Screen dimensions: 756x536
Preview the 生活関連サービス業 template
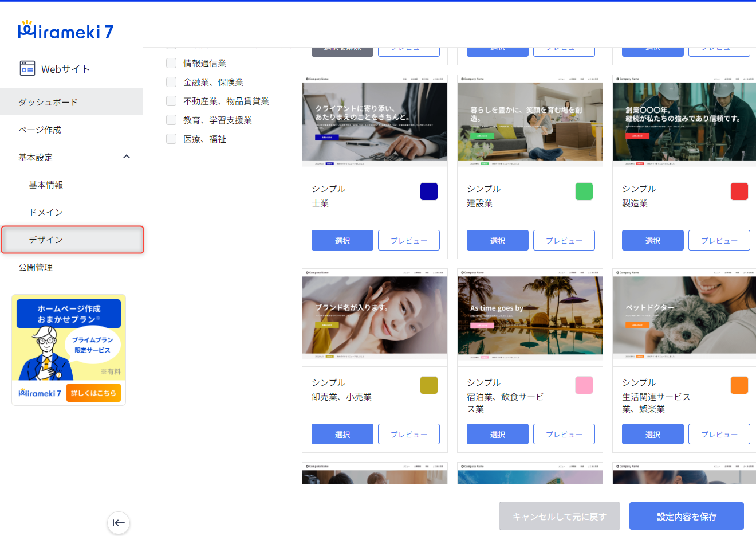pos(719,434)
